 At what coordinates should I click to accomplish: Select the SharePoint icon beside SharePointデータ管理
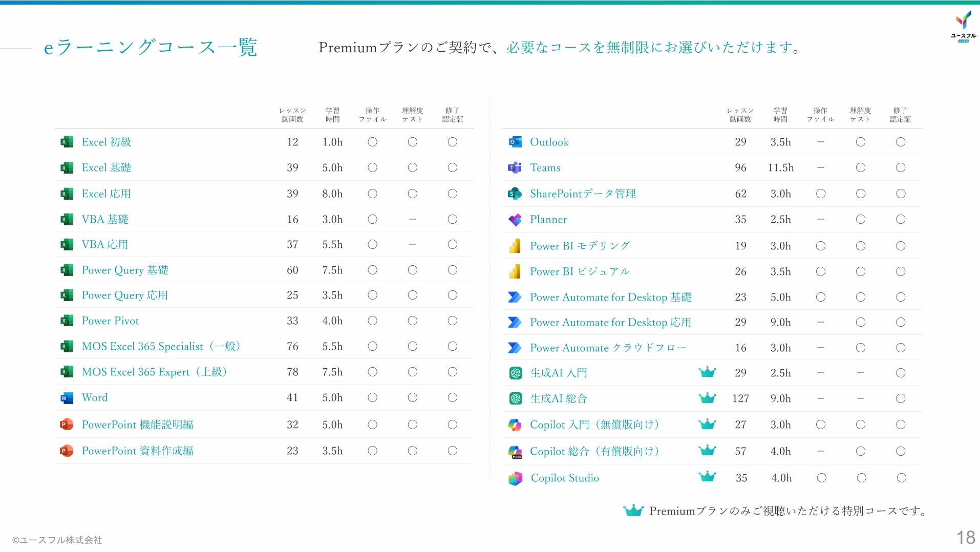(x=515, y=194)
